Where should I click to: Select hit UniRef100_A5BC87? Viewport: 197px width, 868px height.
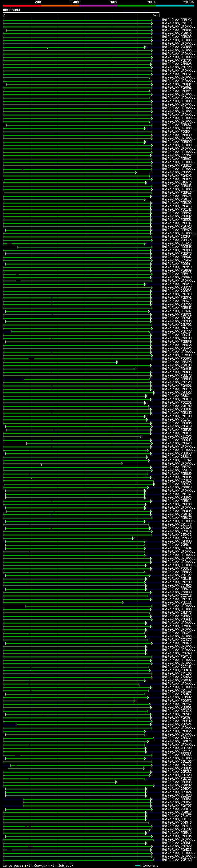177,125
